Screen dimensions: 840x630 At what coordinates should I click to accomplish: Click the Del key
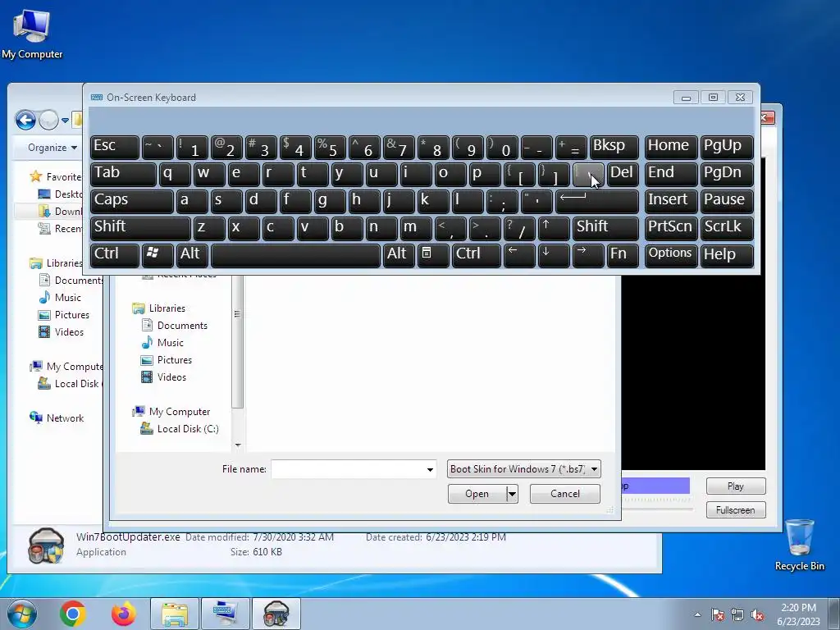tap(623, 174)
